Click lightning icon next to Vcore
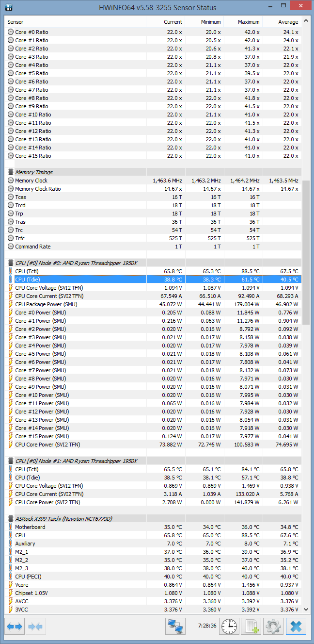 tap(11, 585)
